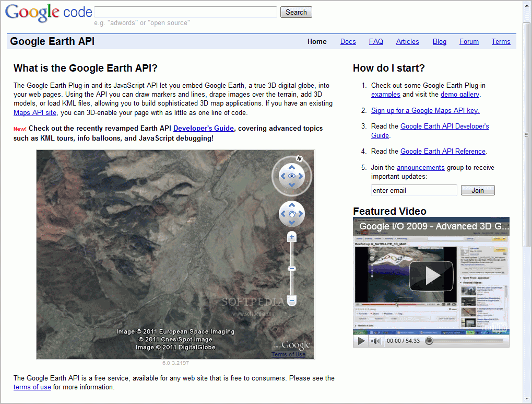The height and width of the screenshot is (404, 532).
Task: Click the eye icon in the look joystick
Action: point(292,176)
